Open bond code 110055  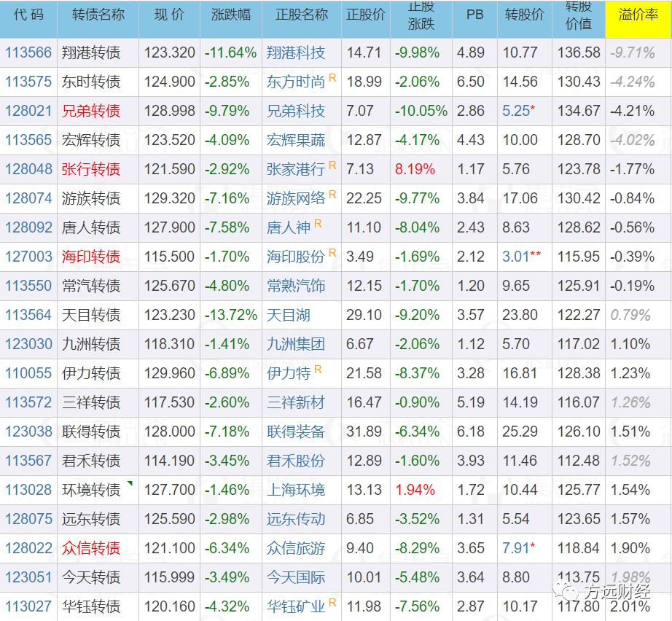[x=28, y=373]
